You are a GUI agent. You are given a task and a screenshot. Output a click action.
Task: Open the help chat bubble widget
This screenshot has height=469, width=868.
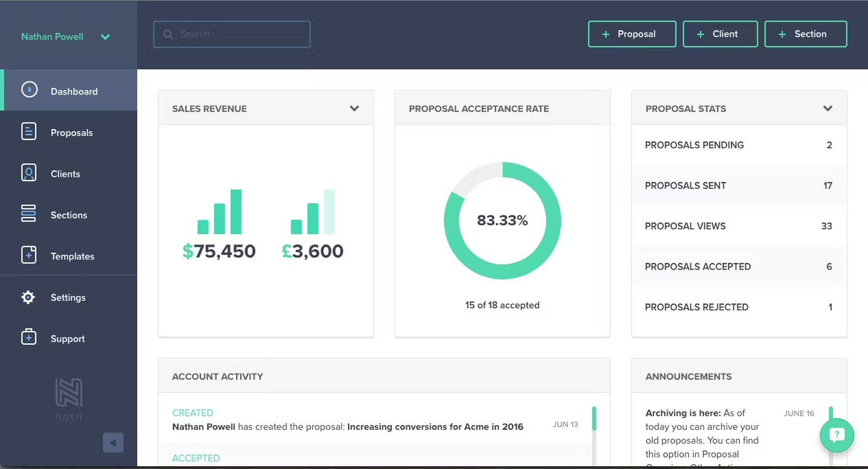(x=837, y=435)
